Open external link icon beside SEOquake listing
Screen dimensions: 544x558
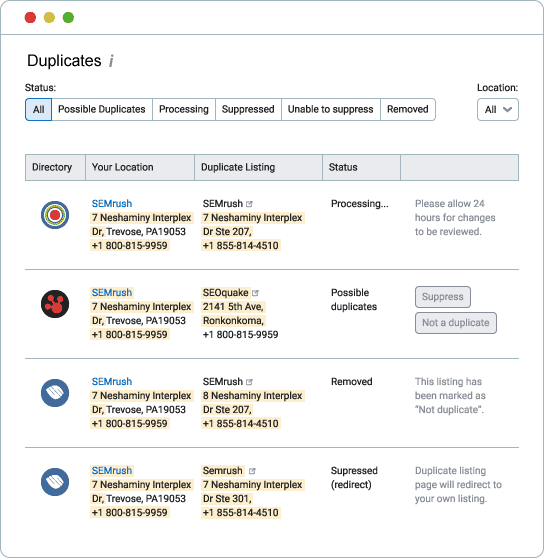(x=255, y=293)
